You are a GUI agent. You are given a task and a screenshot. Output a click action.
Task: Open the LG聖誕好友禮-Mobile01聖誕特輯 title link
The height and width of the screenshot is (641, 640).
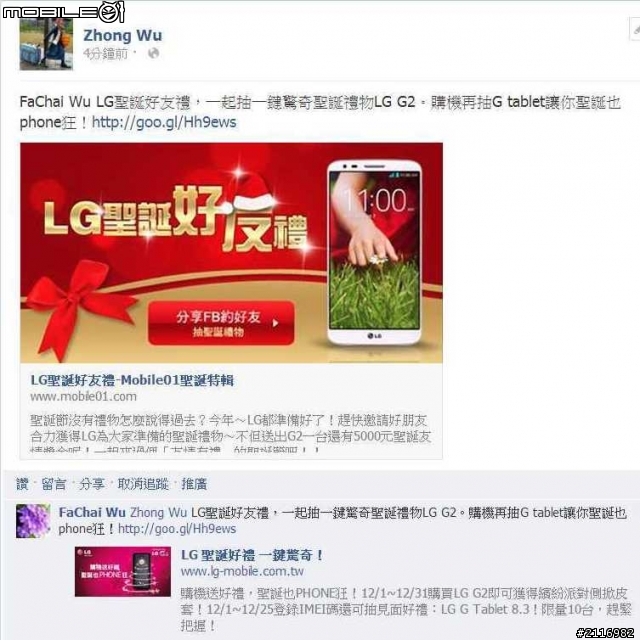pos(132,381)
